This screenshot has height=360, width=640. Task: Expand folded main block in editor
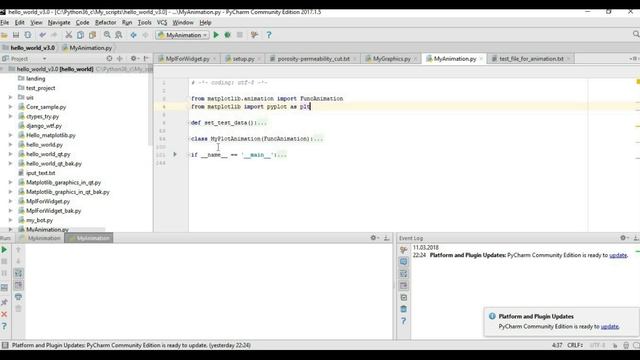click(x=282, y=155)
